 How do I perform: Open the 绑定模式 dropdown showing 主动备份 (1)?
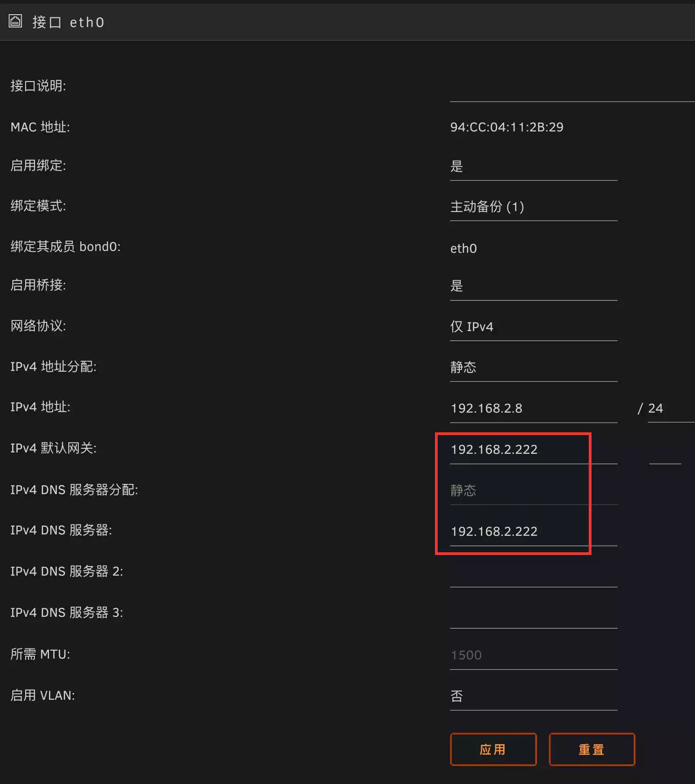click(533, 207)
